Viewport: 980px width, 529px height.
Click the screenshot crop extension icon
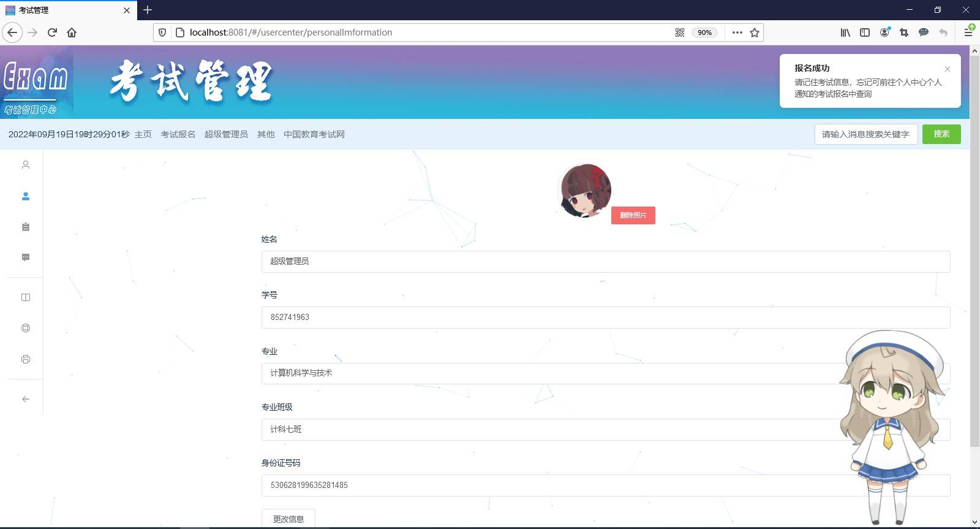pyautogui.click(x=904, y=32)
